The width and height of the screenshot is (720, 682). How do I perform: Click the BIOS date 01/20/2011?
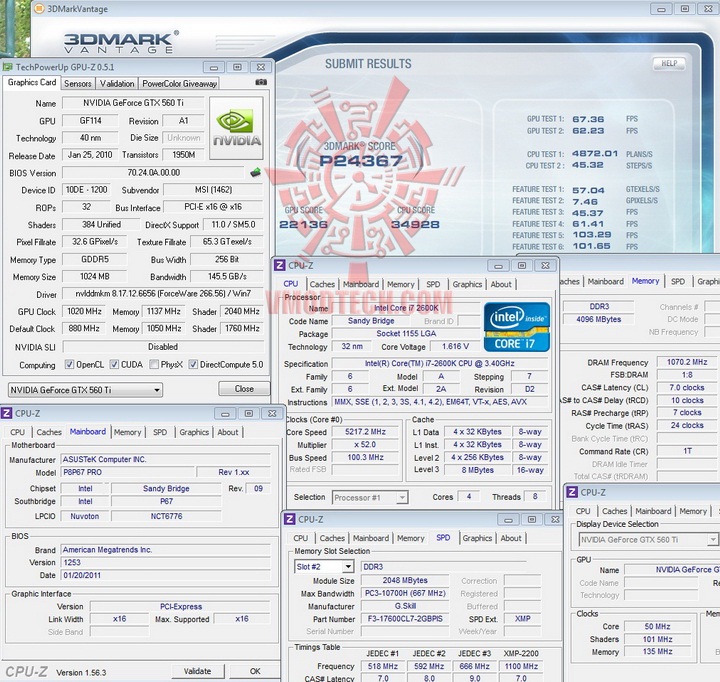tap(165, 575)
